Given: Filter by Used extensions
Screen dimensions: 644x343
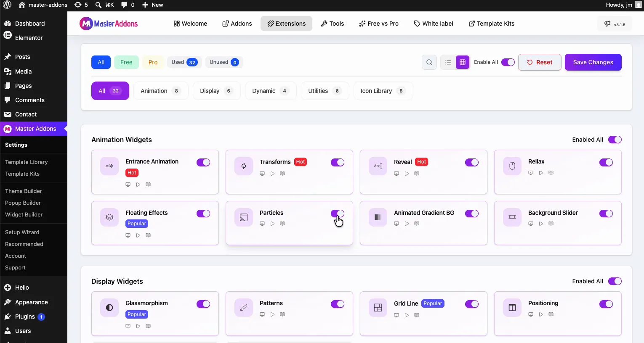Looking at the screenshot, I should (x=184, y=62).
